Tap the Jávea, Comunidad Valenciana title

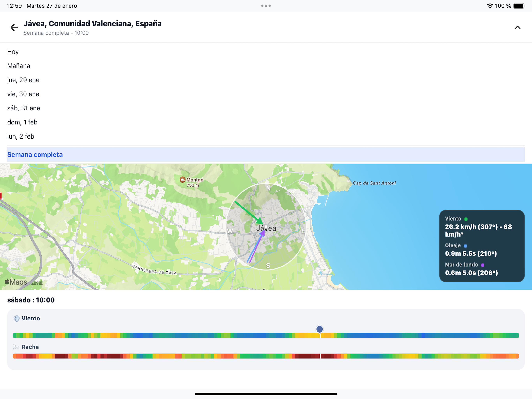click(x=93, y=24)
